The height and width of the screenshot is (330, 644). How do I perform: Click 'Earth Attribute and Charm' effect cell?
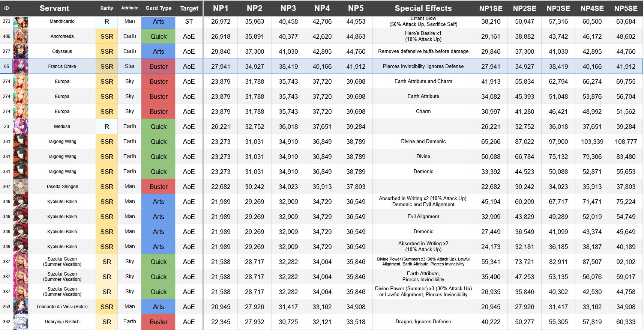tap(423, 81)
